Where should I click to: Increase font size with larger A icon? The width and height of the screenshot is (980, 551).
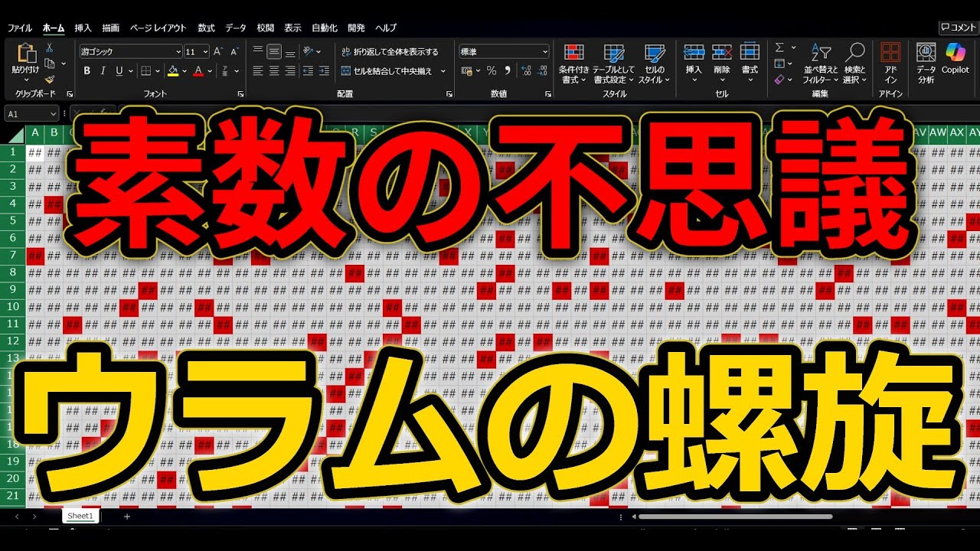coord(218,51)
